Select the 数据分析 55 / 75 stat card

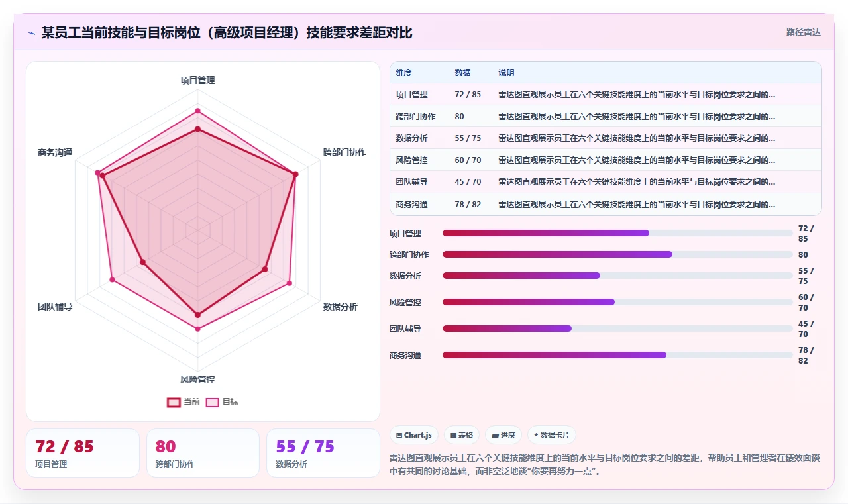tap(323, 453)
